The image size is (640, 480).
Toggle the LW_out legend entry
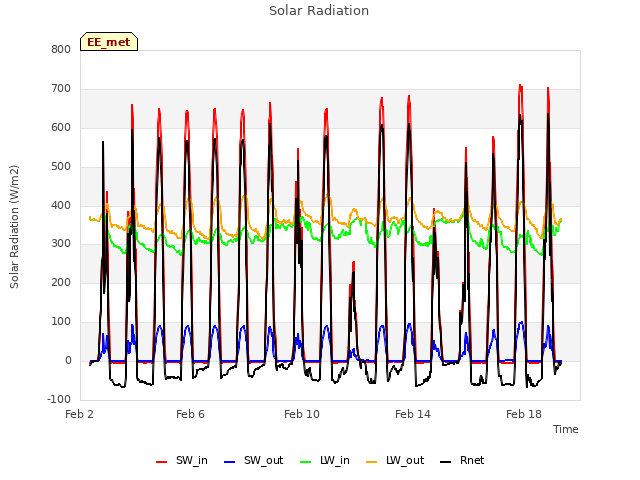tap(395, 461)
